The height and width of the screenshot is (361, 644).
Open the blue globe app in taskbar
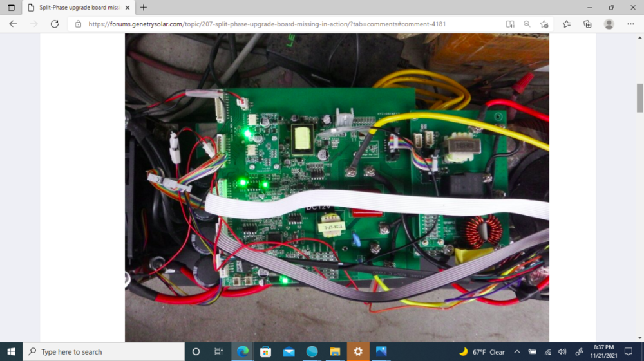pyautogui.click(x=312, y=351)
